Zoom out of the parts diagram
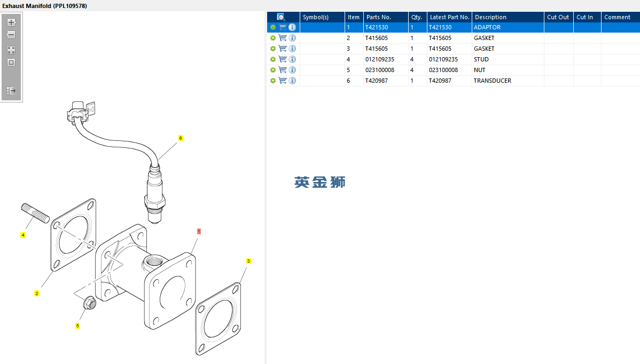The height and width of the screenshot is (364, 640). click(11, 35)
